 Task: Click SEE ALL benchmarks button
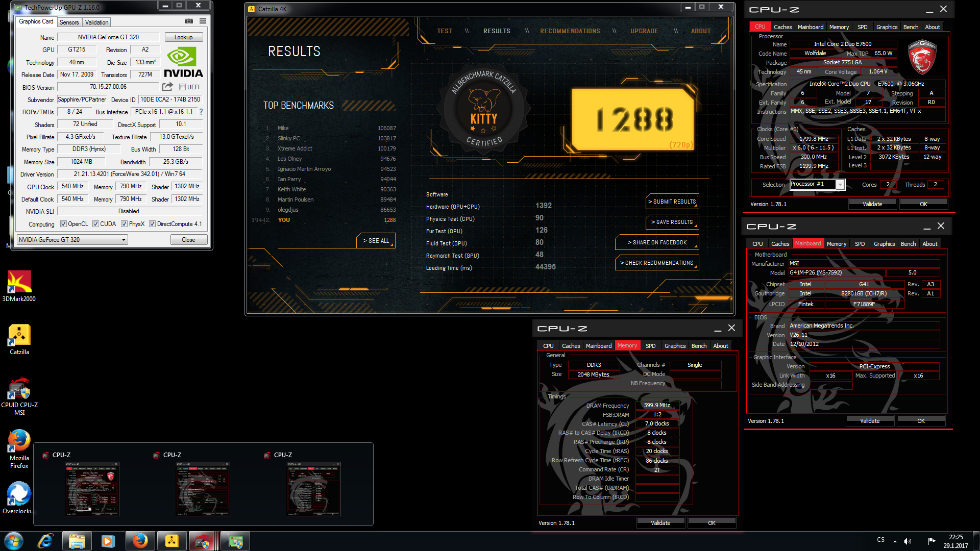tap(376, 241)
